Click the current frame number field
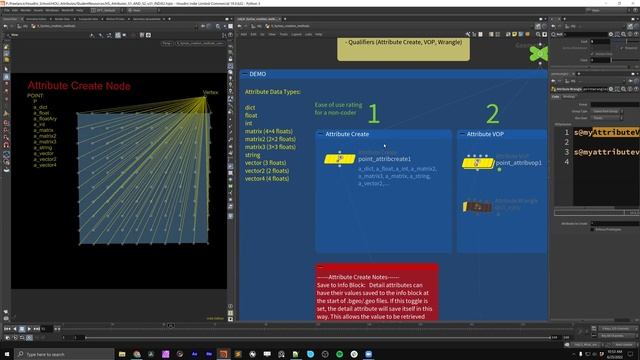The width and height of the screenshot is (640, 360). click(46, 329)
